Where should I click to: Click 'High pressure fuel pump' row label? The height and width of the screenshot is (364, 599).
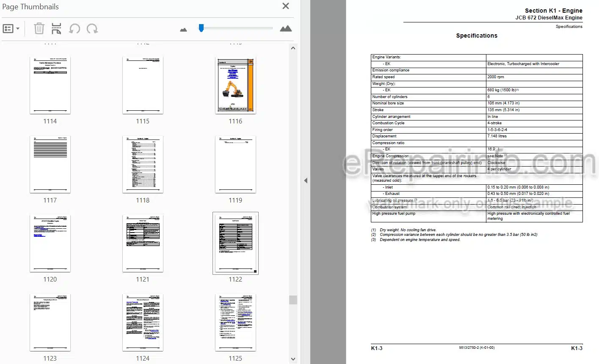coord(394,213)
